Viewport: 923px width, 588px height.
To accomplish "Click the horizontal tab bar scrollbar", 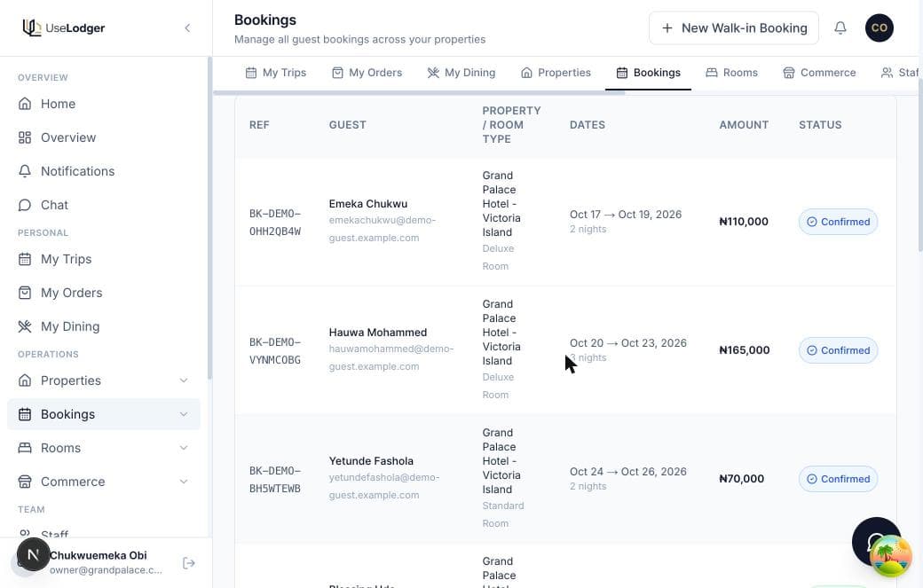I will click(x=419, y=93).
